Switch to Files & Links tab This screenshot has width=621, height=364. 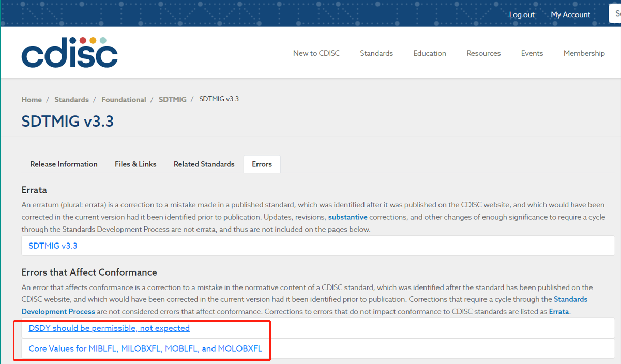pos(135,164)
